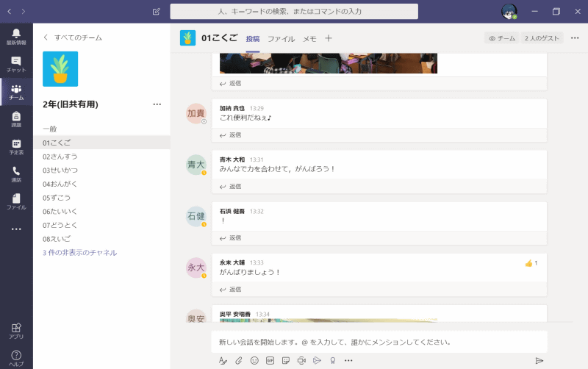Open the Calendar icon in rail
The image size is (588, 369).
pos(16,147)
